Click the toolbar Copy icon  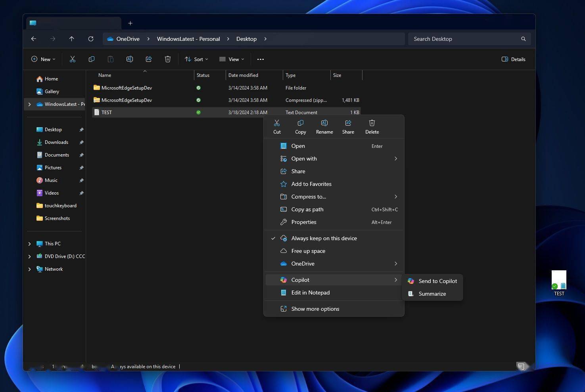click(92, 59)
